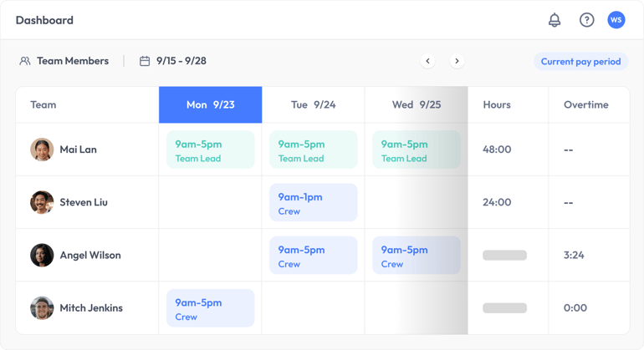The image size is (644, 350).
Task: Click the Team column header
Action: click(43, 104)
